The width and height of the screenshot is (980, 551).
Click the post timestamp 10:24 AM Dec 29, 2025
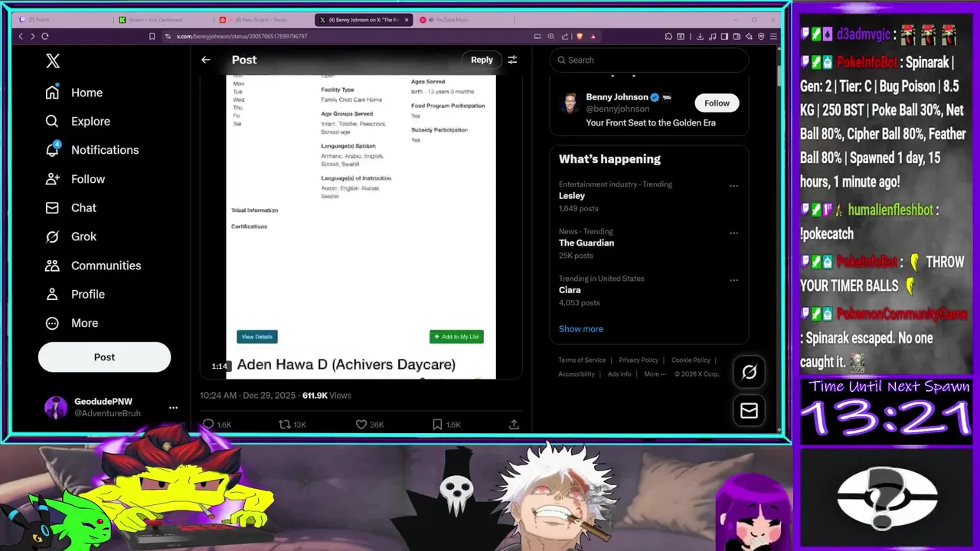247,396
